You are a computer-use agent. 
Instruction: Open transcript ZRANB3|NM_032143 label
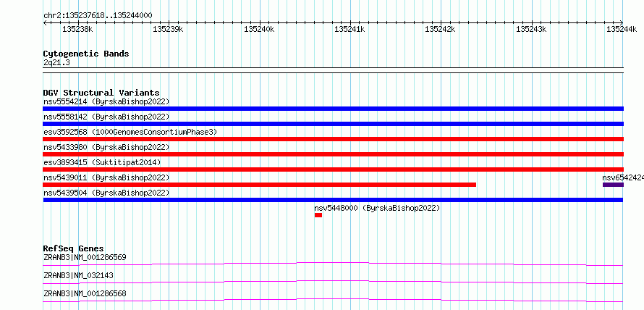(x=78, y=275)
